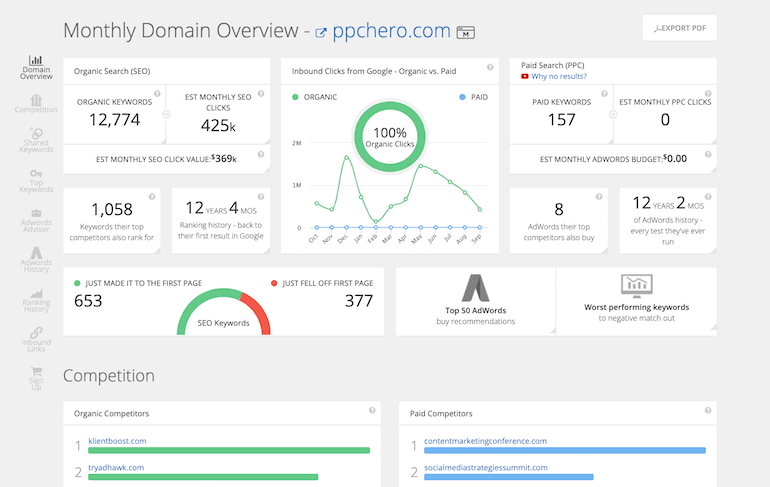Click the monitor chart icon for worst keywords
Viewport: 770px width, 487px height.
tap(636, 286)
